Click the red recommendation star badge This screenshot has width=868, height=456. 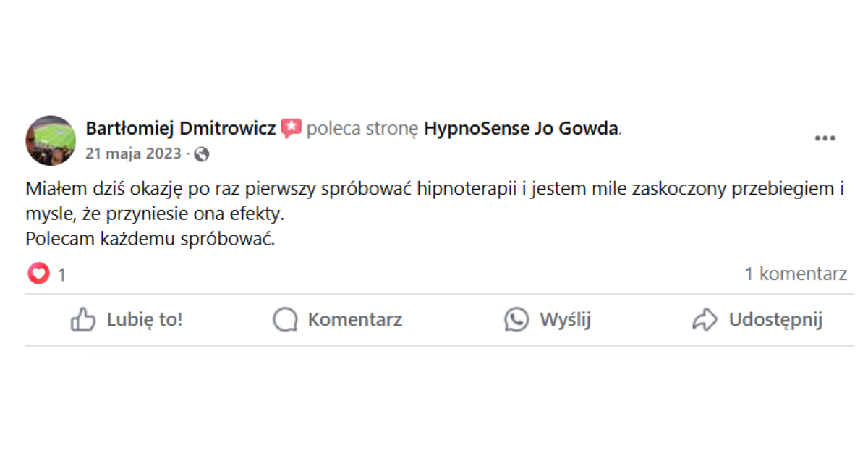coord(291,129)
